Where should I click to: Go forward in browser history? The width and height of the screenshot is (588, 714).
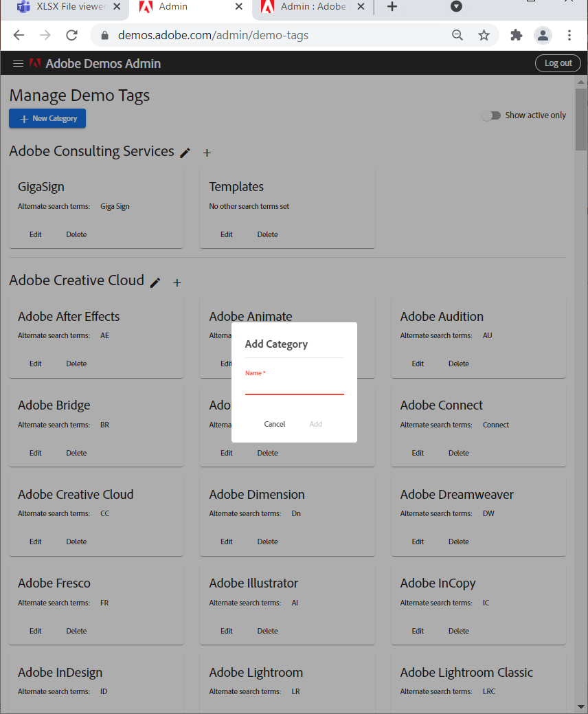pyautogui.click(x=45, y=35)
